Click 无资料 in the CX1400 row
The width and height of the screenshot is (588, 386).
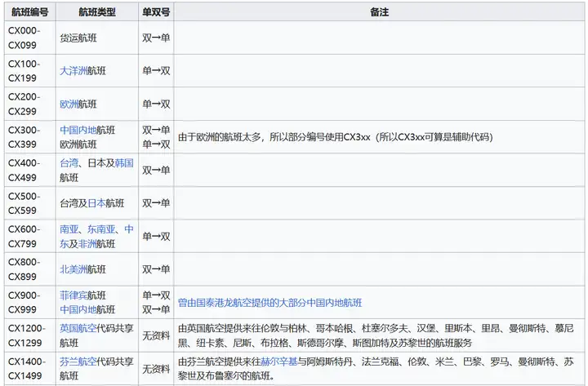pos(156,369)
